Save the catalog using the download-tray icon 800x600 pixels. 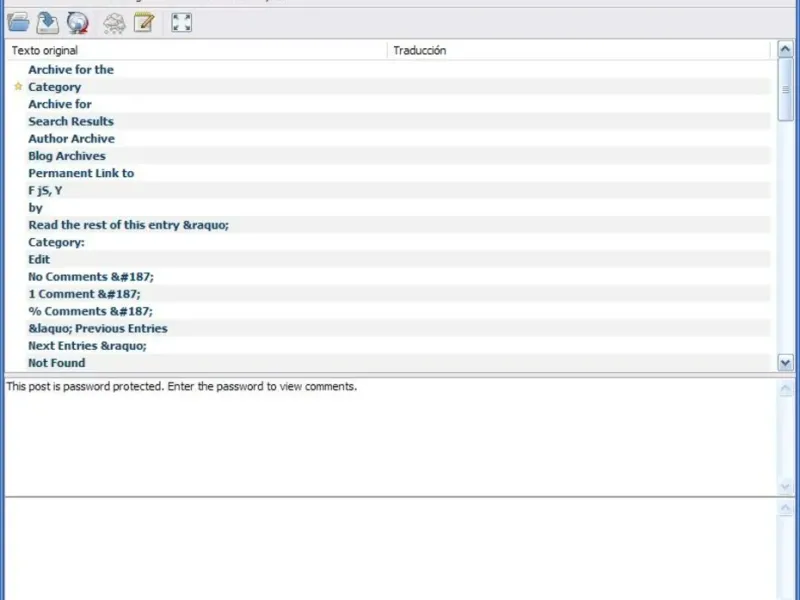(48, 23)
